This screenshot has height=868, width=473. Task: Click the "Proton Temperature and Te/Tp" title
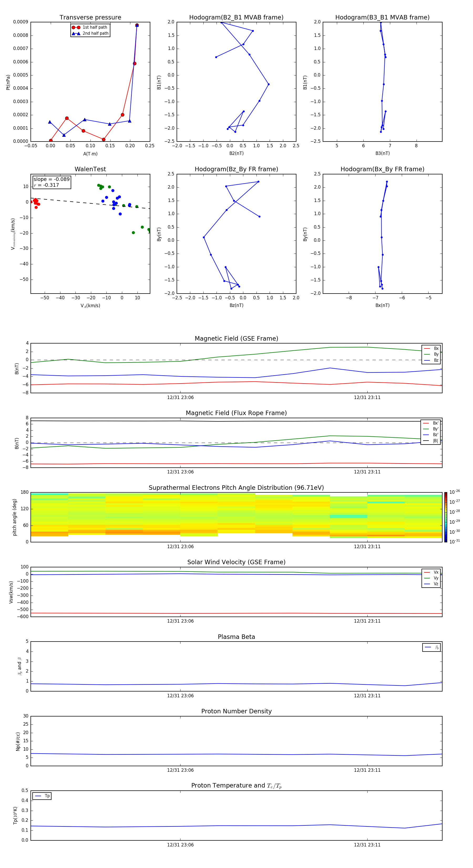(236, 785)
